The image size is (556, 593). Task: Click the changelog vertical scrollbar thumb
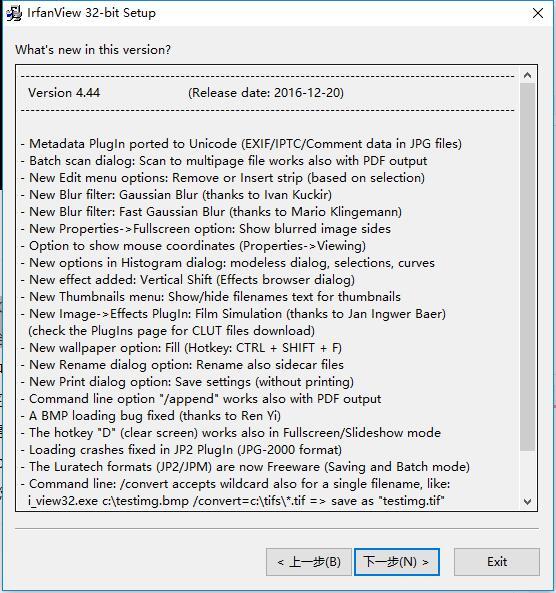tap(527, 267)
